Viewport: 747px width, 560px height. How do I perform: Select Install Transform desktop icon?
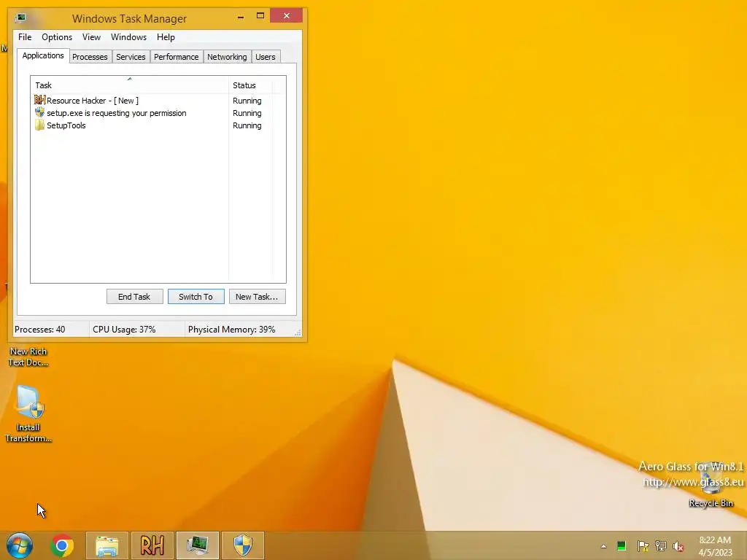[28, 414]
